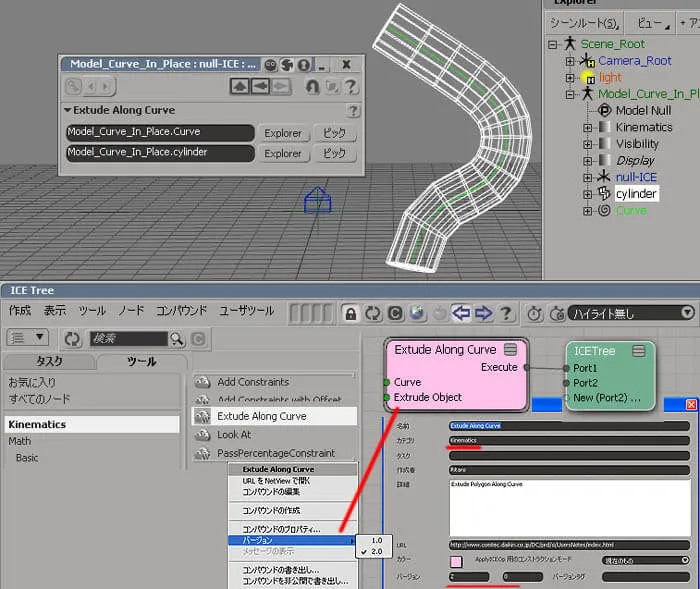Open the コンパウンド menu
Viewport: 700px width, 589px height.
click(182, 310)
